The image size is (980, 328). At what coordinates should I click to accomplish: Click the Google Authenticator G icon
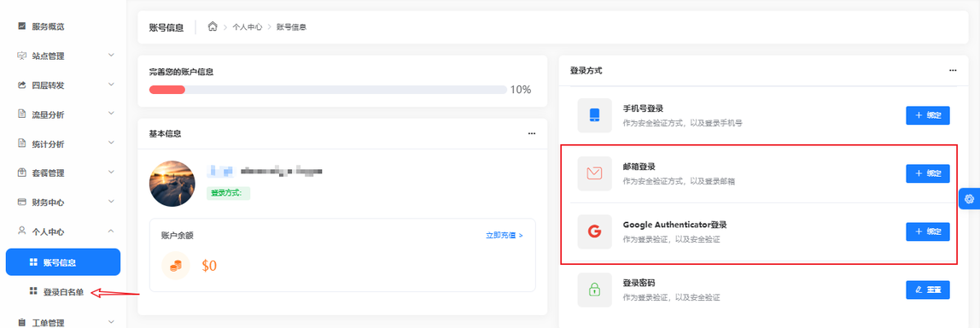[594, 231]
